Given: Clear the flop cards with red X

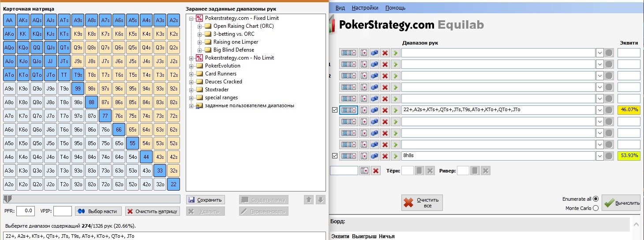Looking at the screenshot, I should [x=376, y=171].
